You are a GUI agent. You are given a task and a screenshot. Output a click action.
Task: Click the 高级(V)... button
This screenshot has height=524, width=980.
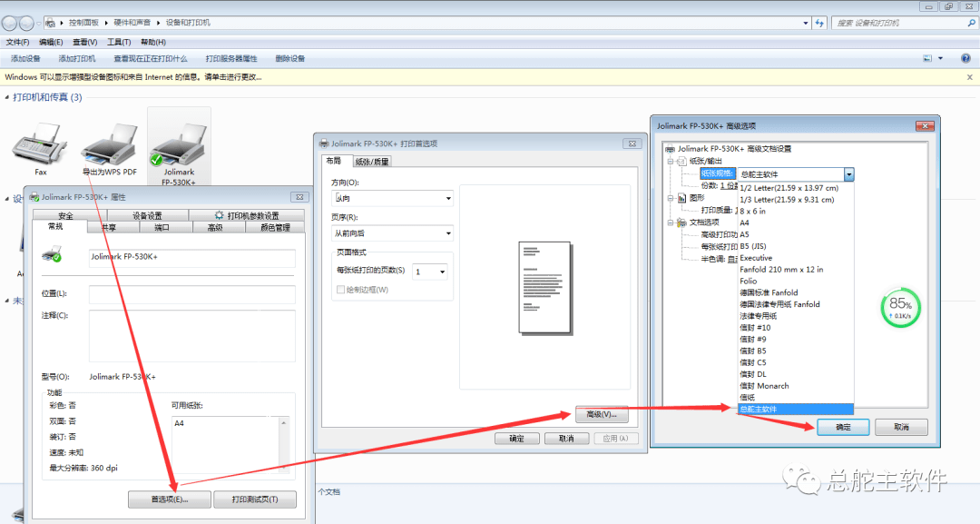[x=602, y=415]
